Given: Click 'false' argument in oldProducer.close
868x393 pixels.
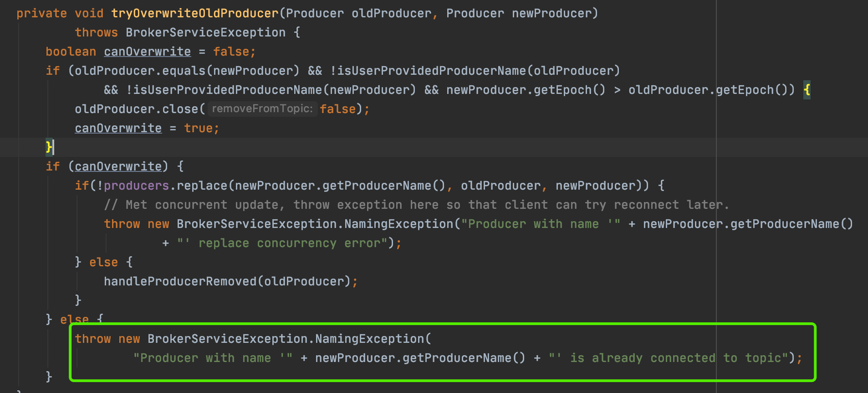Looking at the screenshot, I should pos(337,109).
